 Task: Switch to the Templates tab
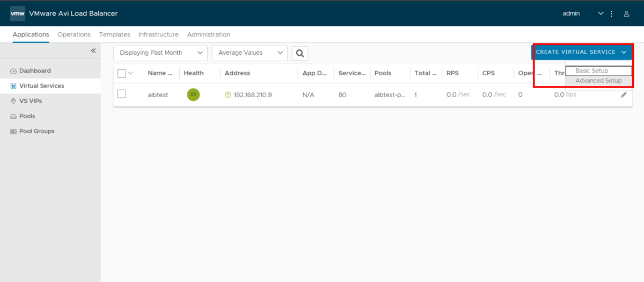[x=115, y=34]
